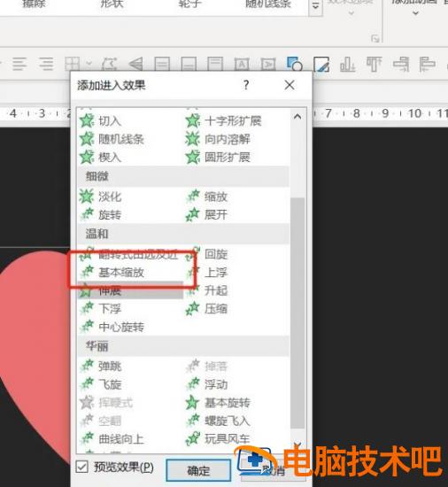Open the 添加动画 dropdown in ribbon
The height and width of the screenshot is (487, 448).
point(415,13)
